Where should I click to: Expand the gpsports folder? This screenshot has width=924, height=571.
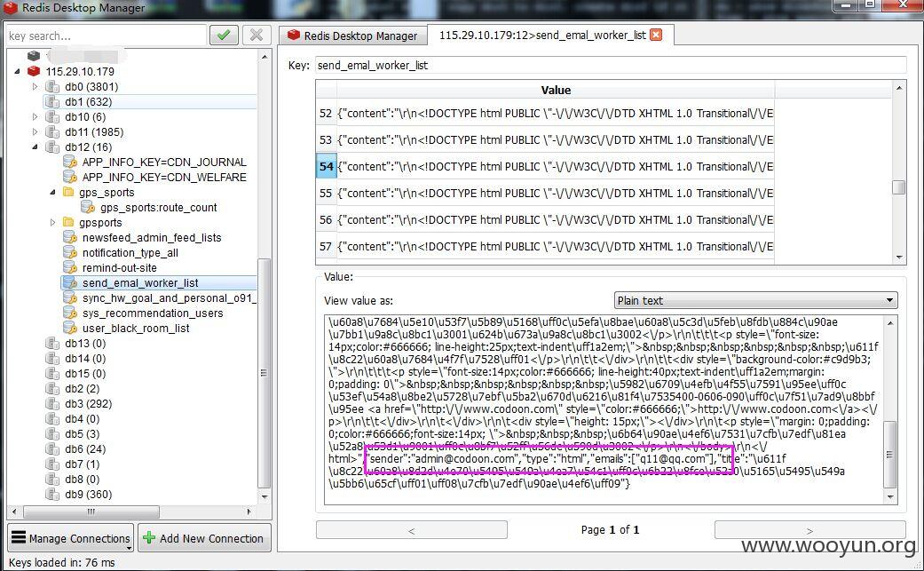pos(52,222)
